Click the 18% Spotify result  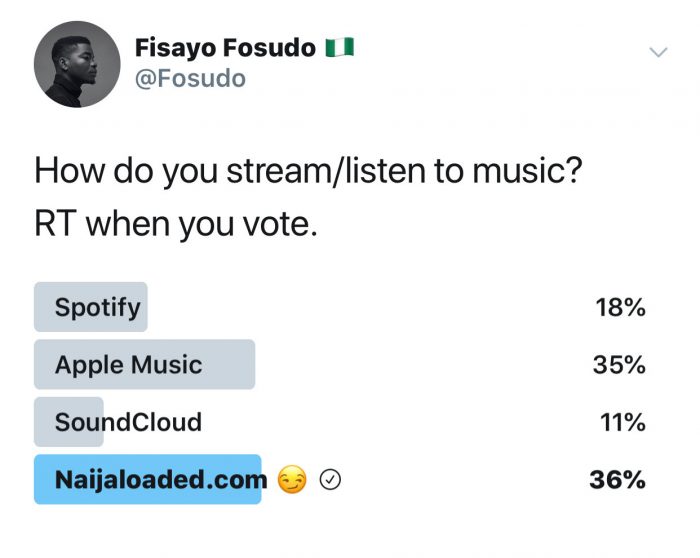621,308
